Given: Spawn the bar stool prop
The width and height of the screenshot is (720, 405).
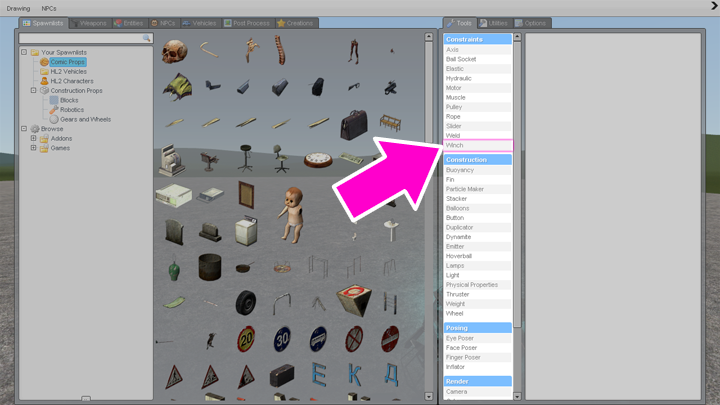Looking at the screenshot, I should pyautogui.click(x=246, y=158).
